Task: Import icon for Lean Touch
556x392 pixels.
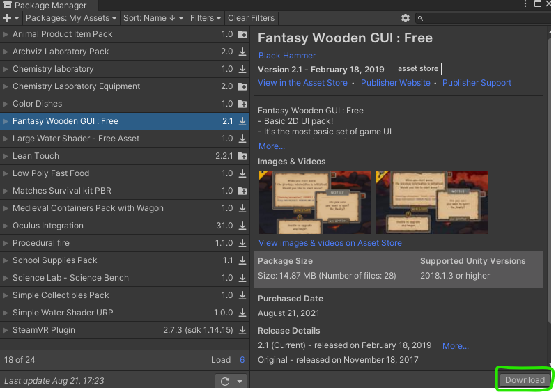Action: pos(242,156)
